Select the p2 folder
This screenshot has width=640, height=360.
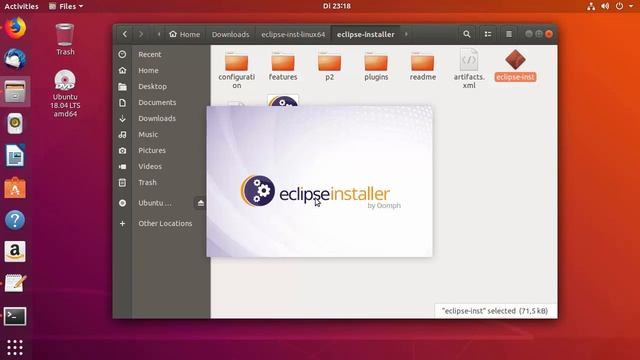[329, 66]
